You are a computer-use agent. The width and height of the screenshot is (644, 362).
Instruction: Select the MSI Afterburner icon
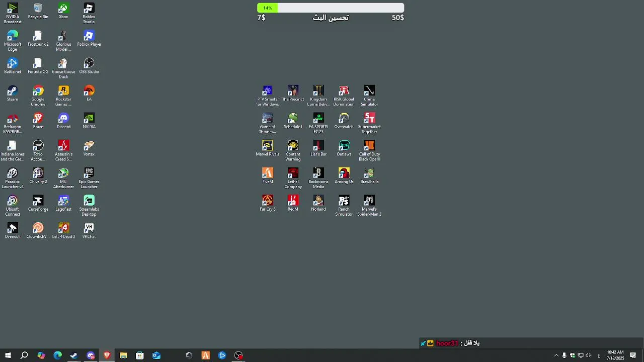pos(63,178)
